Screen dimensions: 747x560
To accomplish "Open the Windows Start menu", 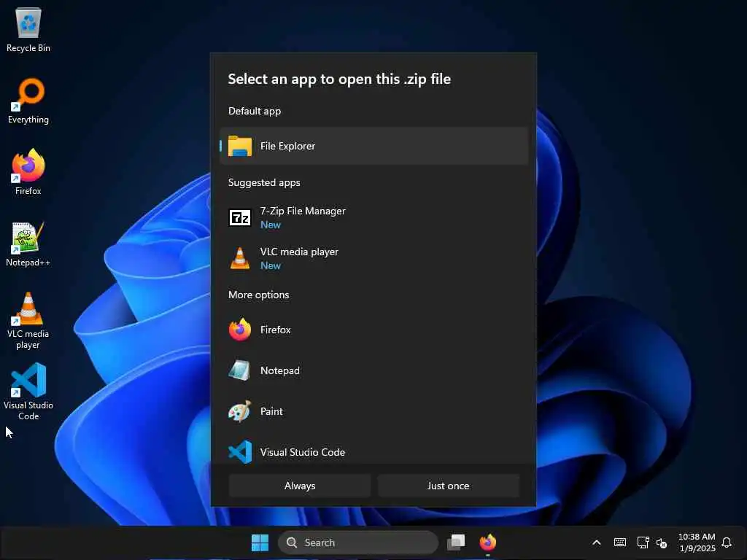I will point(260,542).
